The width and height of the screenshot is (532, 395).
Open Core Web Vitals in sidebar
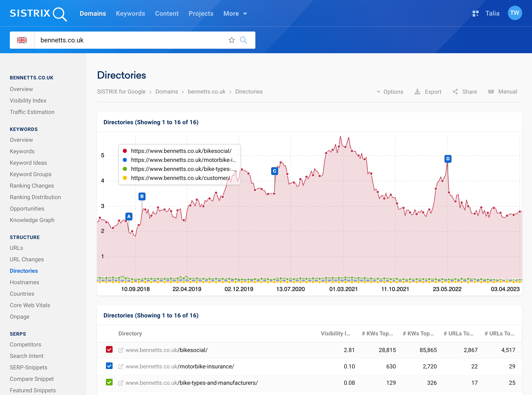click(x=30, y=305)
